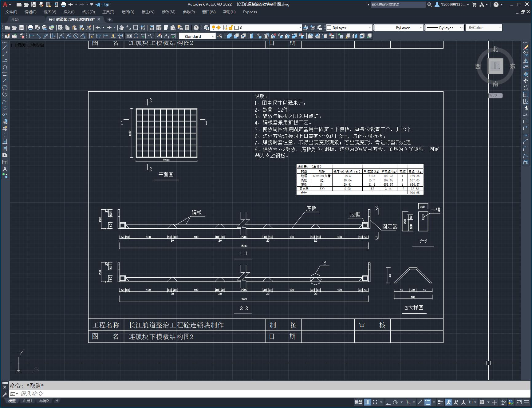The width and height of the screenshot is (532, 408).
Task: Toggle lineweight display in status bar
Action: coord(440,402)
